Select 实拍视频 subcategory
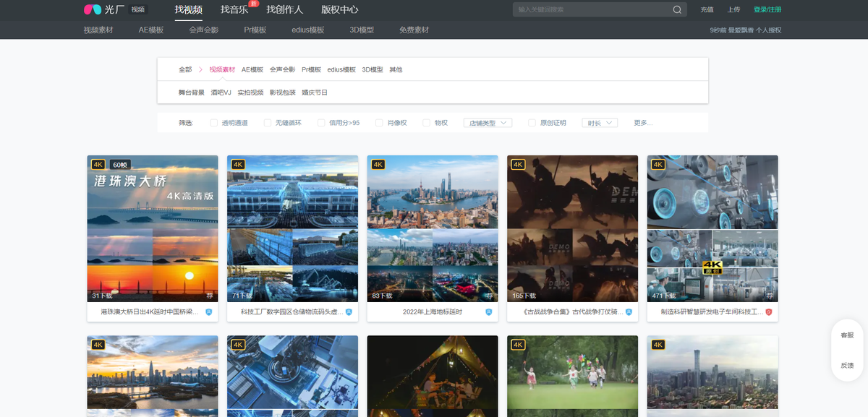 250,93
